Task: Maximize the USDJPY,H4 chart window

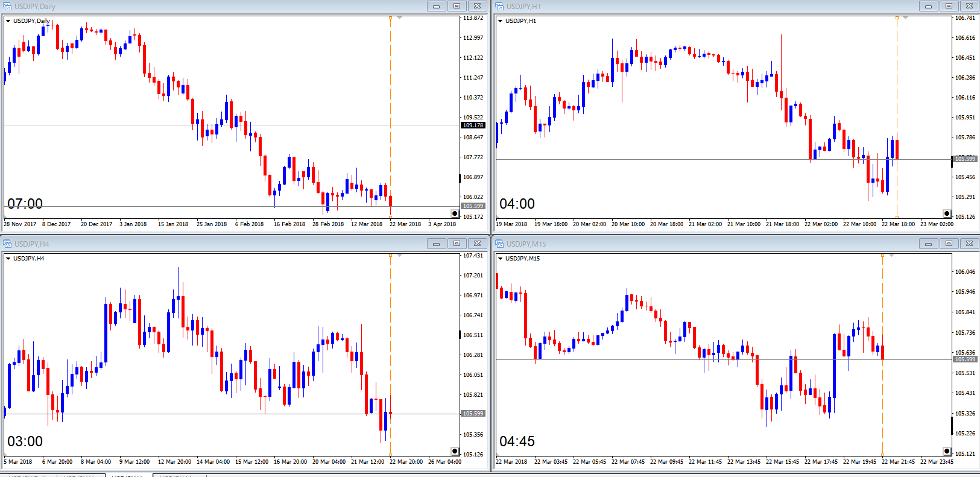Action: (x=457, y=244)
